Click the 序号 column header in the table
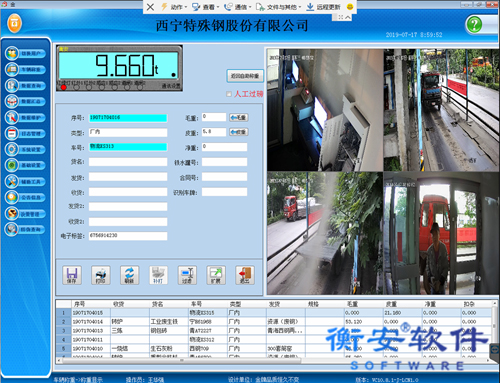 point(91,304)
